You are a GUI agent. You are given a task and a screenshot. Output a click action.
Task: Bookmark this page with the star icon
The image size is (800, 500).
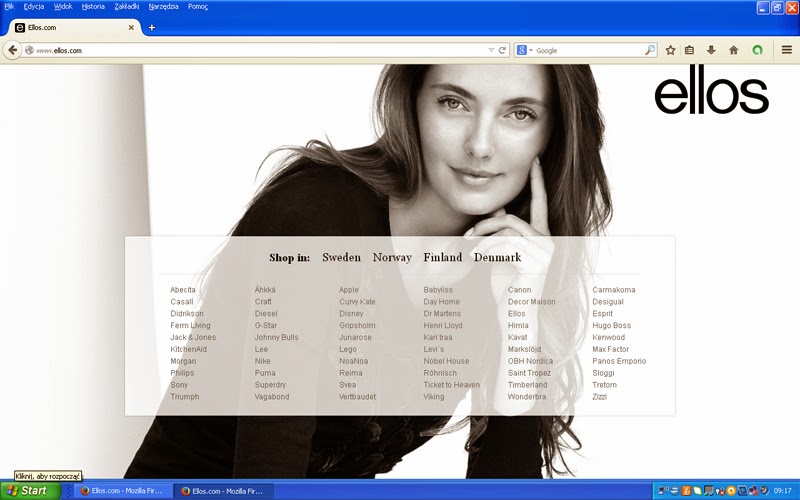pyautogui.click(x=670, y=50)
